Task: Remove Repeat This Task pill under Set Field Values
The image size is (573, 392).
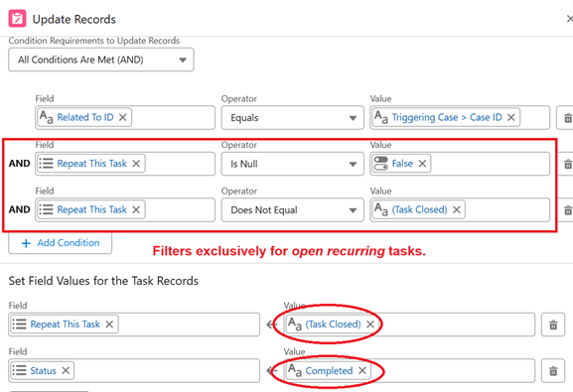Action: tap(109, 325)
